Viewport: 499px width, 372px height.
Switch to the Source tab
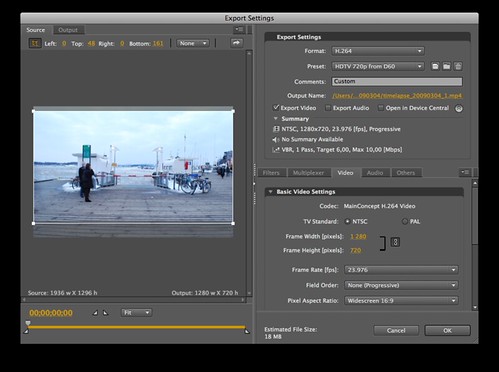(x=36, y=30)
